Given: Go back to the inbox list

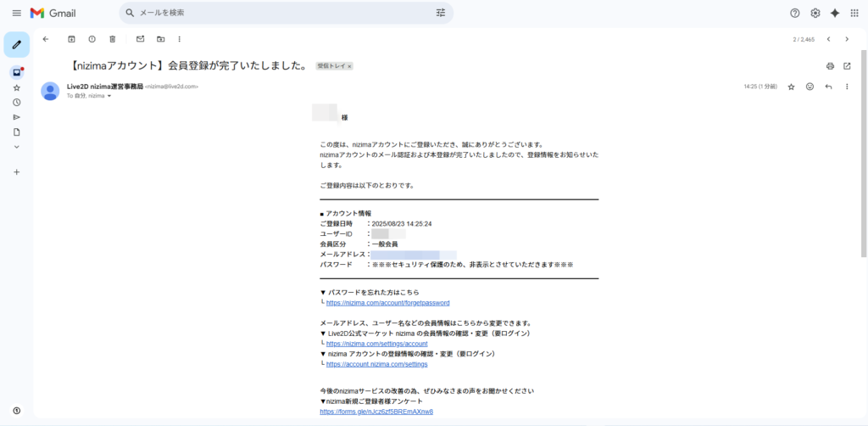Looking at the screenshot, I should [x=46, y=39].
